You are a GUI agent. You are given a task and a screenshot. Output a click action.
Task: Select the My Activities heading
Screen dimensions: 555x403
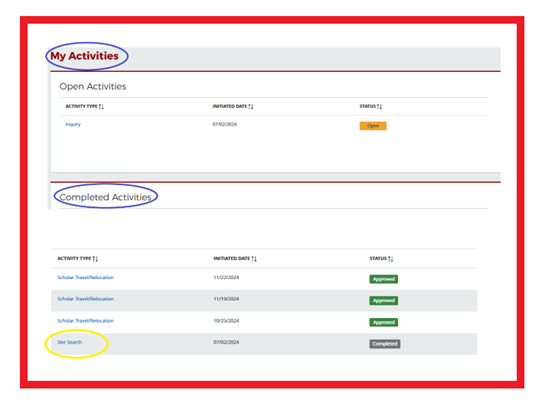coord(84,56)
